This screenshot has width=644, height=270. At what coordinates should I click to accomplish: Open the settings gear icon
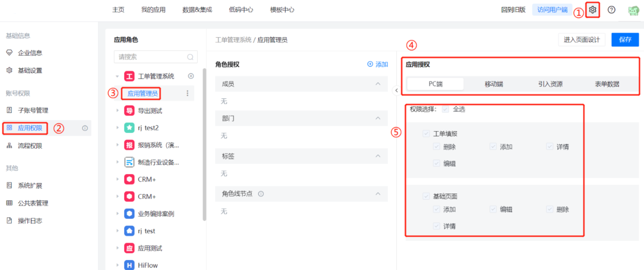point(593,10)
